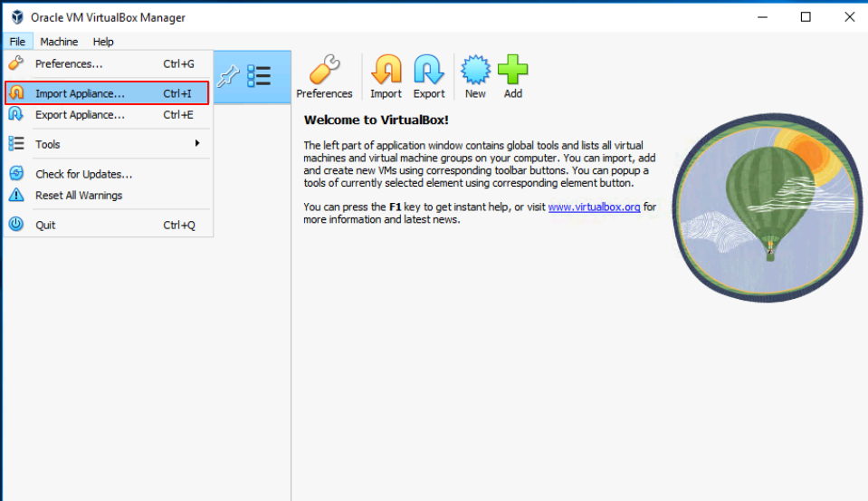
Task: Expand the Tools submenu arrow
Action: (196, 144)
